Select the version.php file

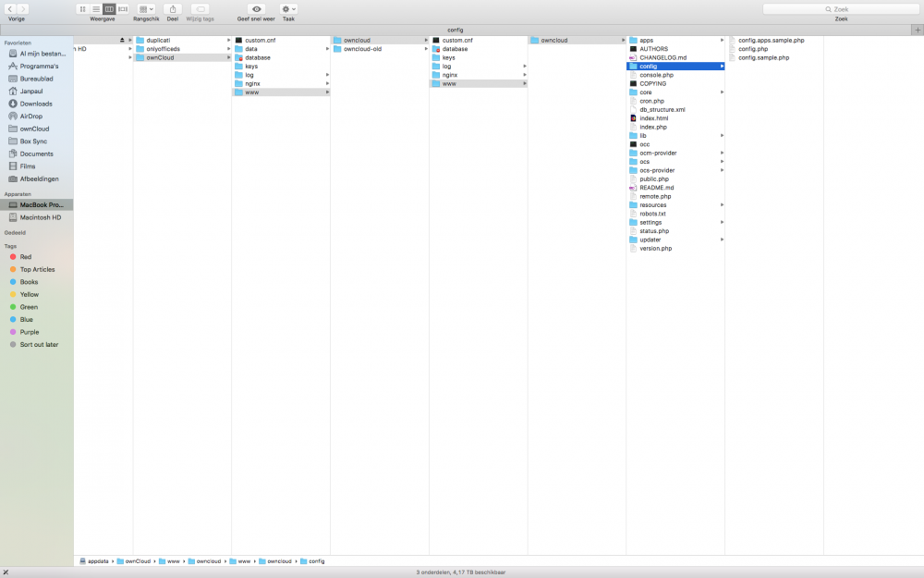click(x=675, y=248)
